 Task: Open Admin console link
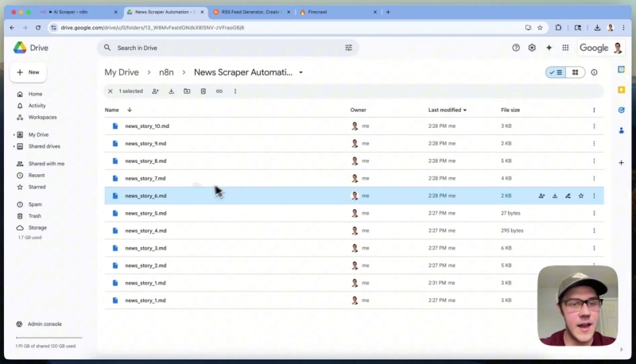(x=45, y=324)
